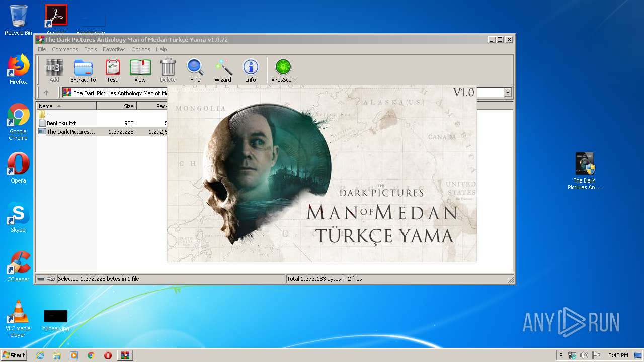Open the Acrobat desktop shortcut
Viewport: 644px width, 362px height.
[56, 20]
